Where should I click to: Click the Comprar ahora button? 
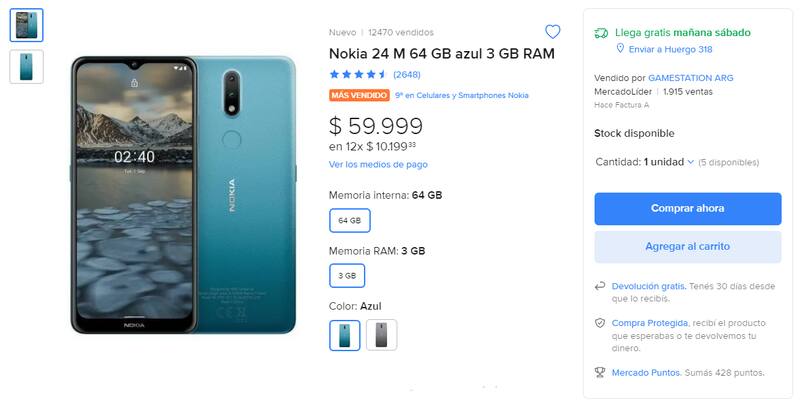click(x=687, y=208)
